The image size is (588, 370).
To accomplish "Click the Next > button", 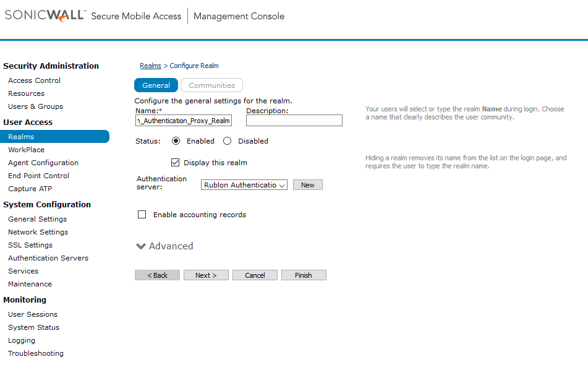I will click(x=206, y=275).
